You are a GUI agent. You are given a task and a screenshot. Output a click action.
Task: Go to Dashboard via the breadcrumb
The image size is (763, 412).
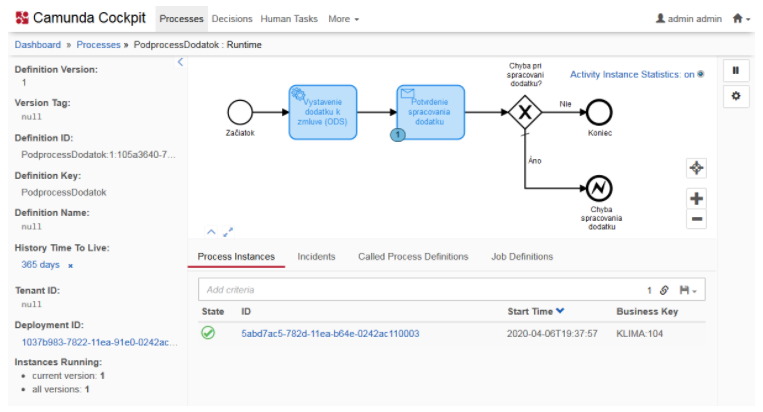coord(37,45)
